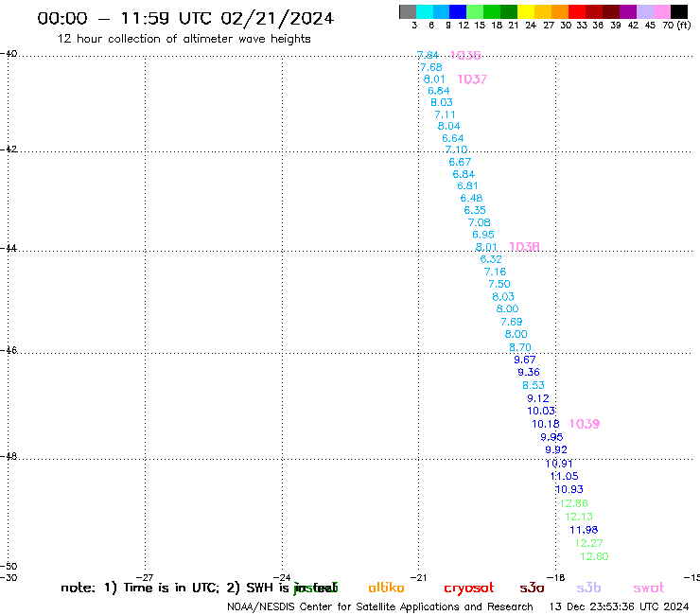The height and width of the screenshot is (615, 700).
Task: Click the bright red swatch in the color bar
Action: click(577, 11)
